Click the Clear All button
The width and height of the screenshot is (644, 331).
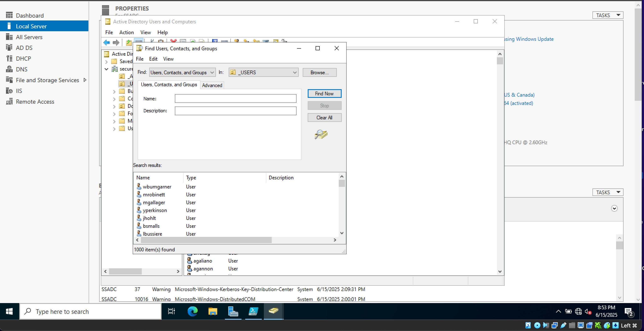(324, 118)
